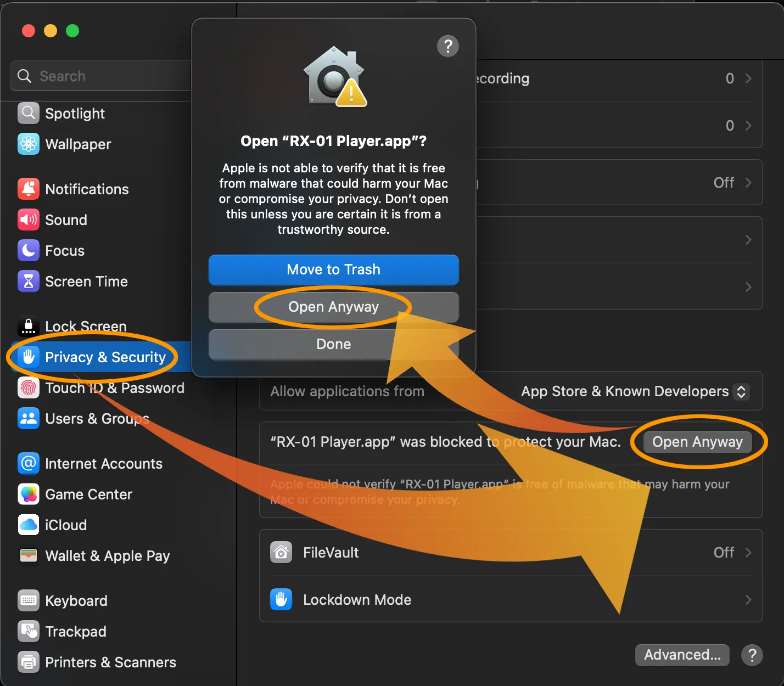Open Focus using the moon icon
This screenshot has width=784, height=686.
tap(29, 250)
